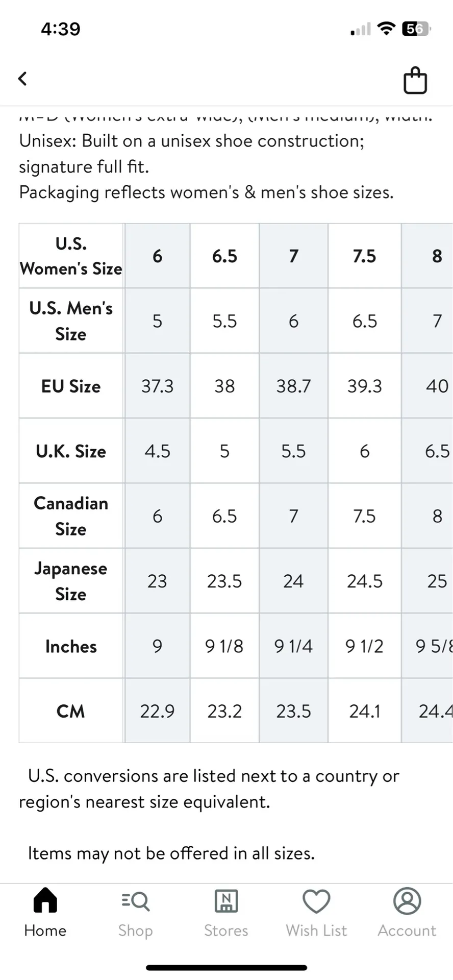Tap the back arrow icon

click(x=22, y=79)
